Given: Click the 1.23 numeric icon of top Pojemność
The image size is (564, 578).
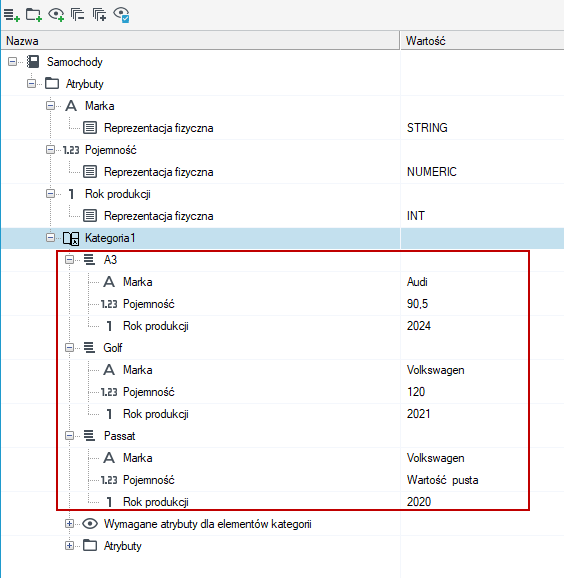Looking at the screenshot, I should click(x=71, y=150).
